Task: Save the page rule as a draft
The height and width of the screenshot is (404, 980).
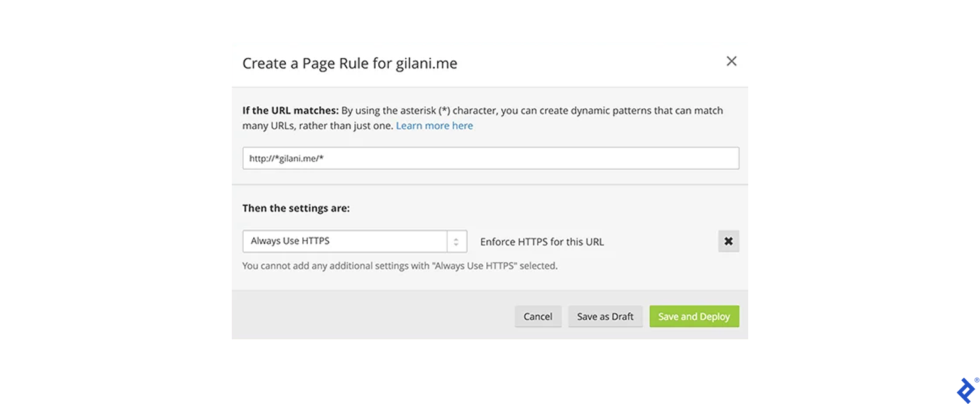Action: 605,316
